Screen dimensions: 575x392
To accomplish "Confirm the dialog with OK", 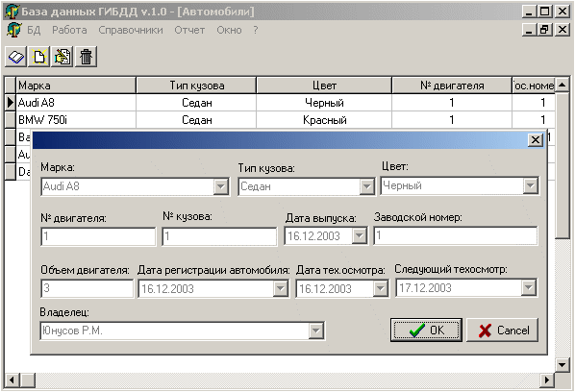I will pos(426,331).
